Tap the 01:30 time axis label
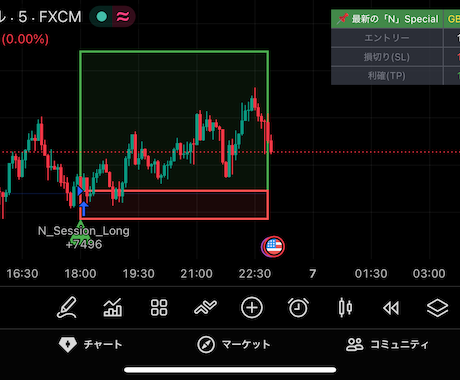460x380 pixels. (x=371, y=274)
